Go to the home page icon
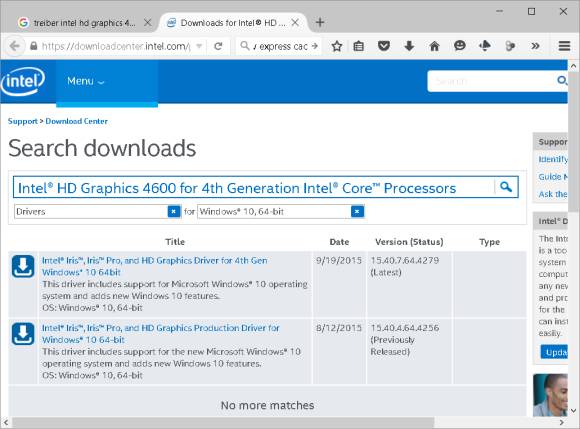The image size is (580, 429). click(434, 46)
